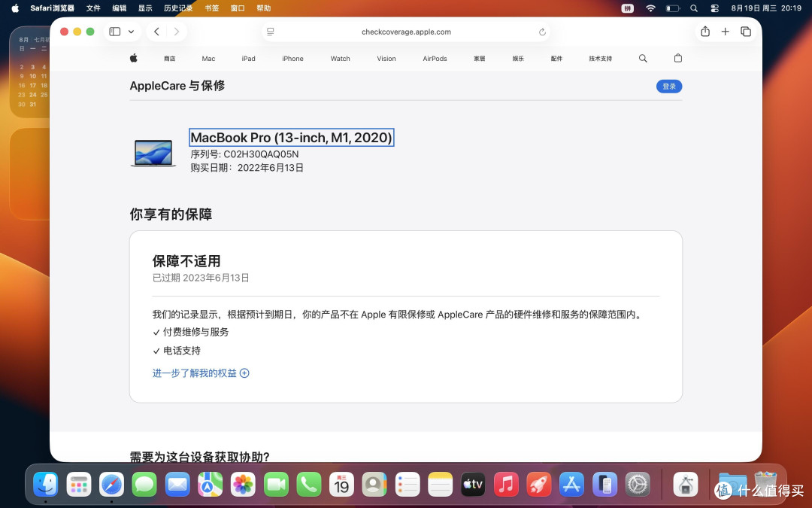The height and width of the screenshot is (508, 812).
Task: Click the Apple logo in site navigation
Action: coord(134,58)
